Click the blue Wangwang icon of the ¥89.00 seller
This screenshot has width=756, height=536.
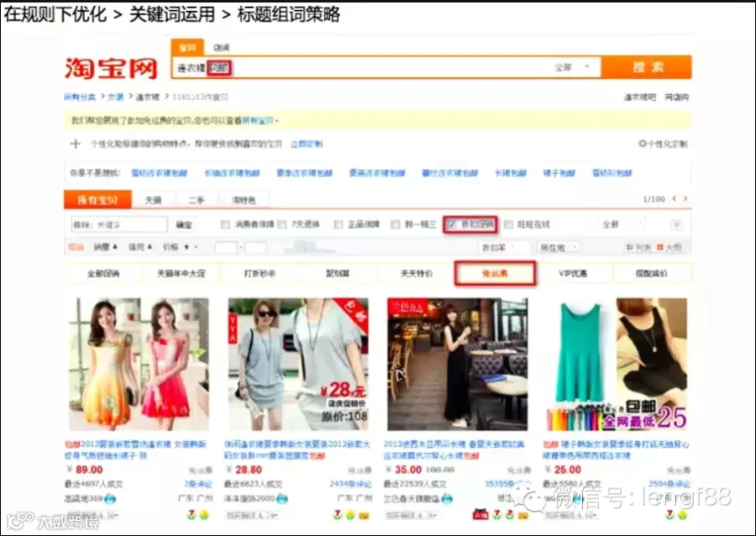pyautogui.click(x=110, y=498)
